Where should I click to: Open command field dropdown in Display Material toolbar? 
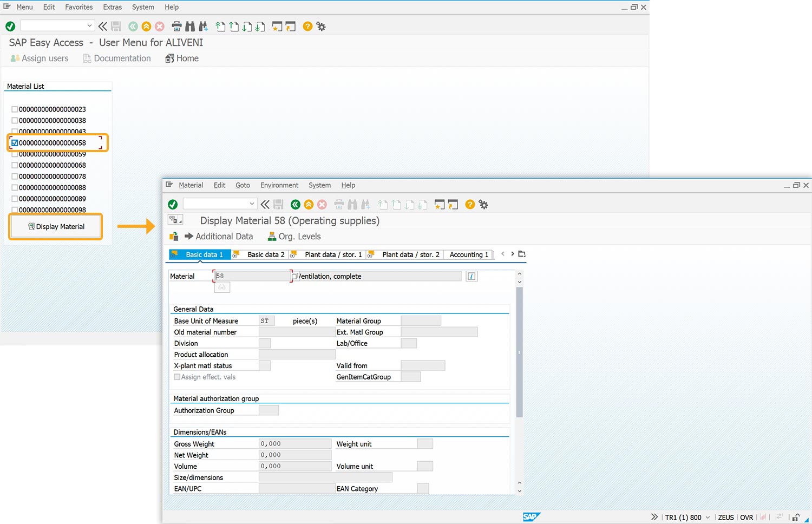252,204
